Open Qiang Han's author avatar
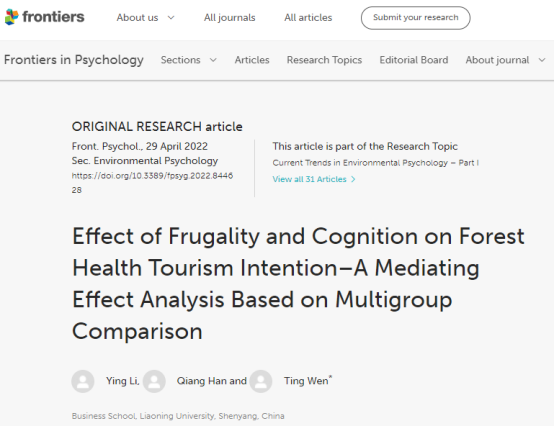The image size is (554, 427). click(x=154, y=381)
